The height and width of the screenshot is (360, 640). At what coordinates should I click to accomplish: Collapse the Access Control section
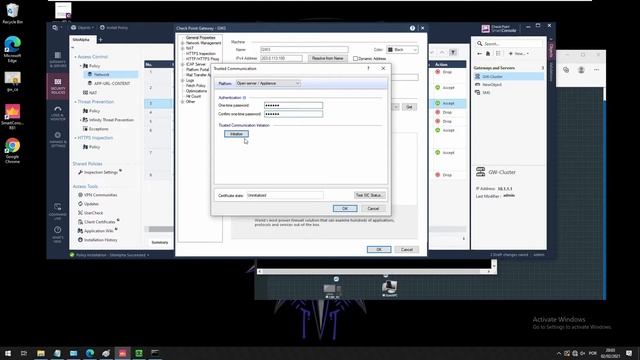[x=76, y=57]
